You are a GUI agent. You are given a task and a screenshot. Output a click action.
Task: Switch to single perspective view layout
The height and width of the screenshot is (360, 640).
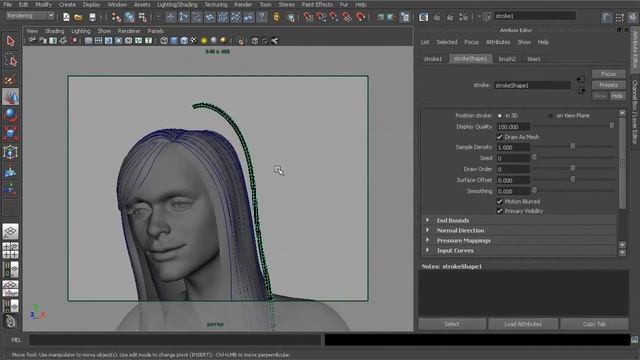(x=11, y=231)
